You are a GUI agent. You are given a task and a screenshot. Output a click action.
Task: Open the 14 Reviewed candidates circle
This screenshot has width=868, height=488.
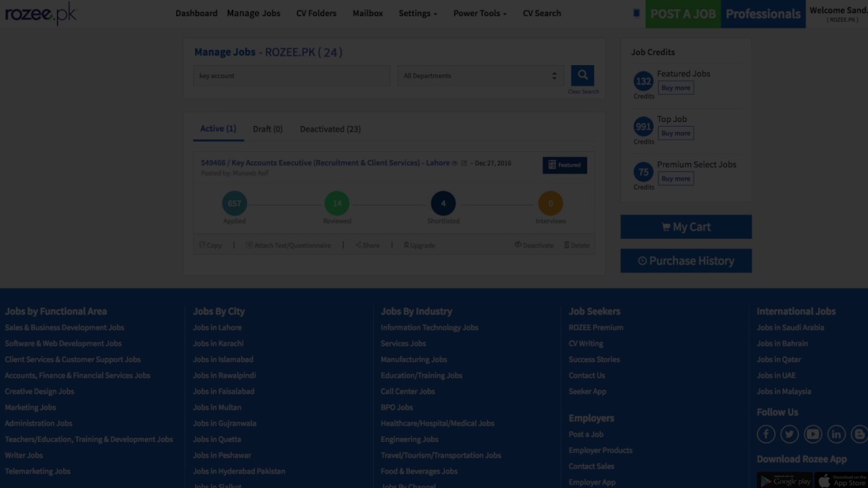337,203
